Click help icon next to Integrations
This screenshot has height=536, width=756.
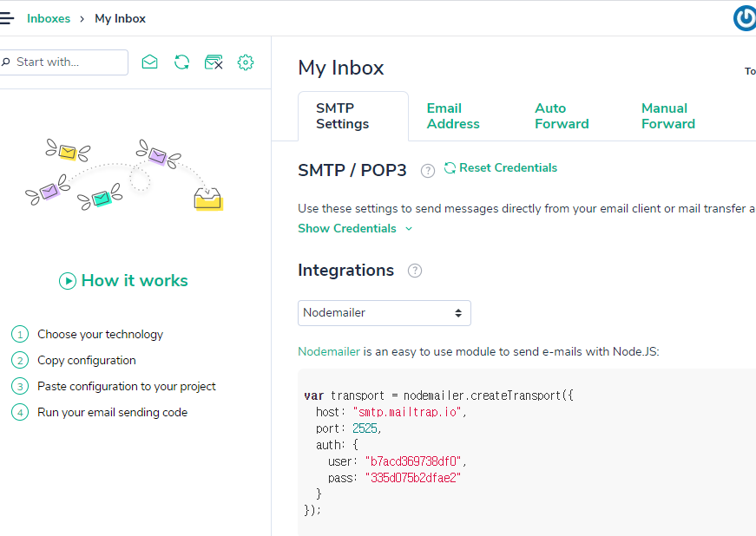(x=415, y=271)
